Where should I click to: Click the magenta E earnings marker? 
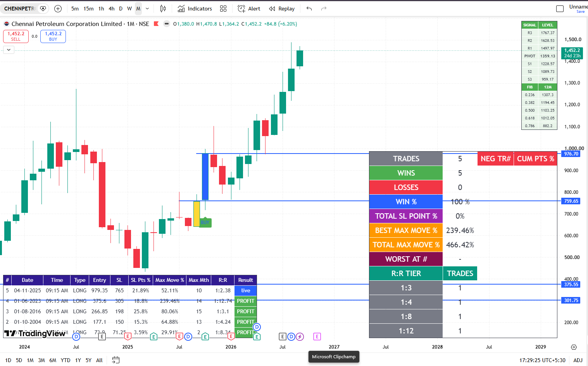(x=317, y=337)
